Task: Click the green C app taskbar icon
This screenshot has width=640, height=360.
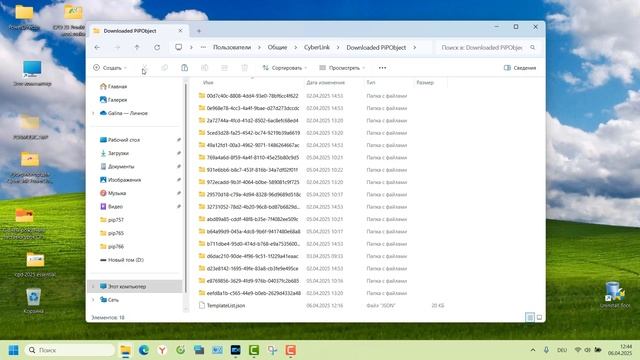Action: pyautogui.click(x=254, y=350)
